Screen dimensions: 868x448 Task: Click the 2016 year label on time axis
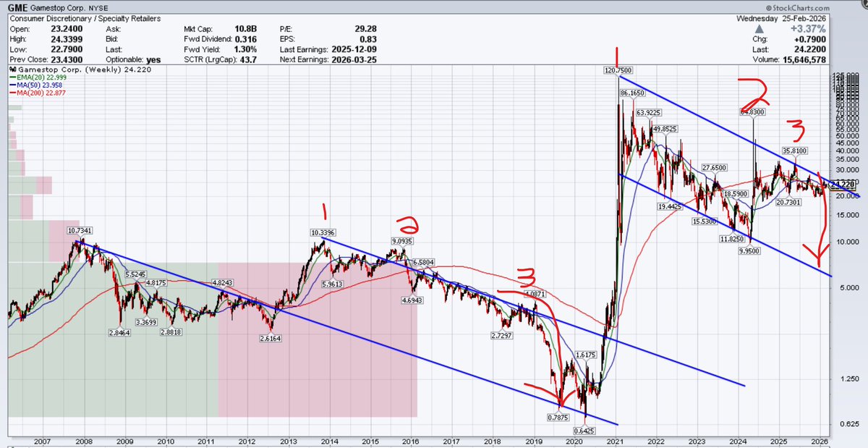pyautogui.click(x=411, y=441)
